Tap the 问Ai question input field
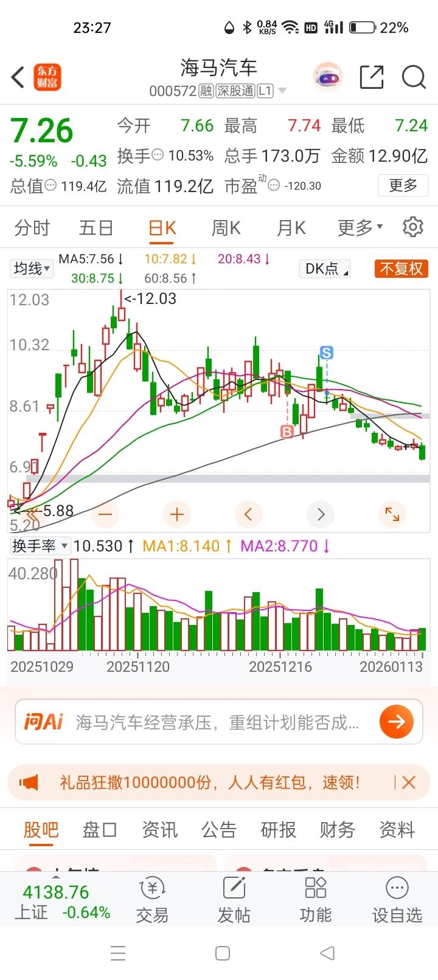The height and width of the screenshot is (980, 438). coord(219,722)
